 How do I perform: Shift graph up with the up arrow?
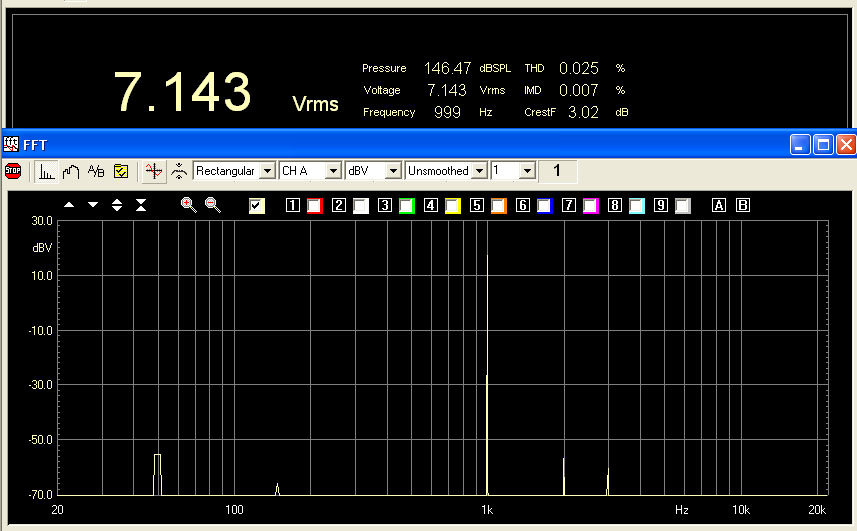69,205
